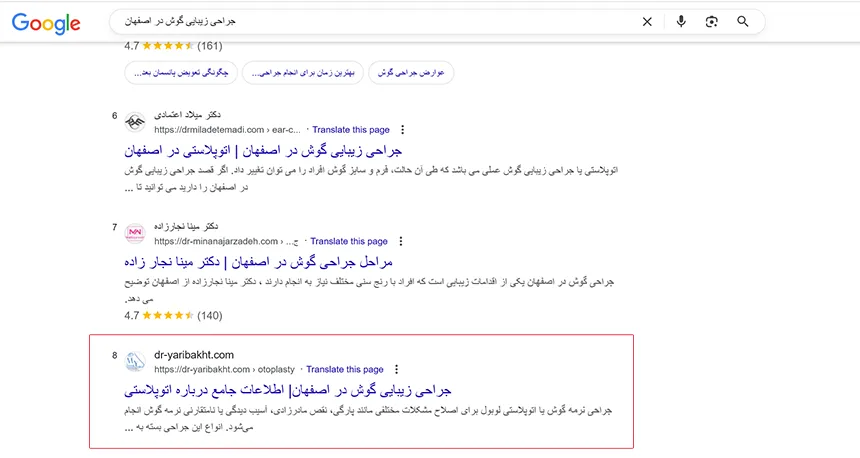Click the dr-minanajarzadeh.com site favicon
Screen dimensions: 860x458
pyautogui.click(x=135, y=234)
